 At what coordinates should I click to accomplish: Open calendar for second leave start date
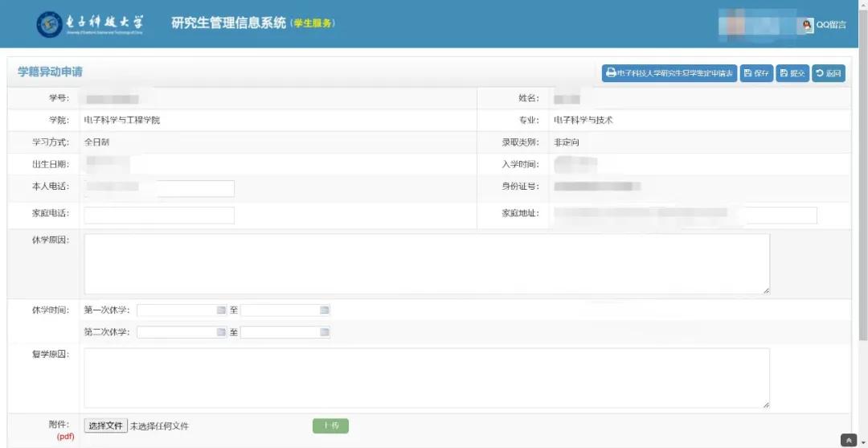(x=221, y=332)
